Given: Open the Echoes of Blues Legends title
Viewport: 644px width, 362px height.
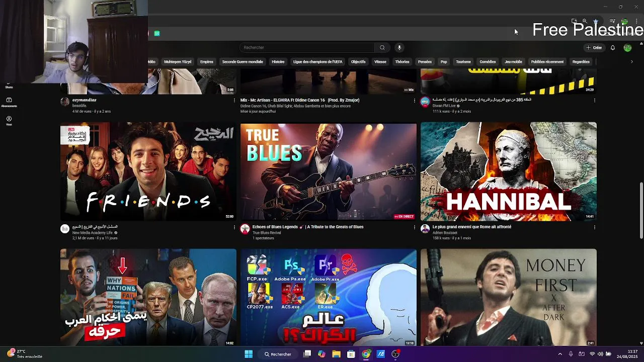Looking at the screenshot, I should pyautogui.click(x=308, y=227).
